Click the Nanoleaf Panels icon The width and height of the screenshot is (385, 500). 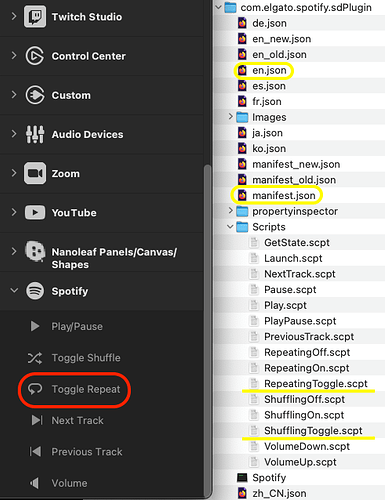(x=35, y=251)
